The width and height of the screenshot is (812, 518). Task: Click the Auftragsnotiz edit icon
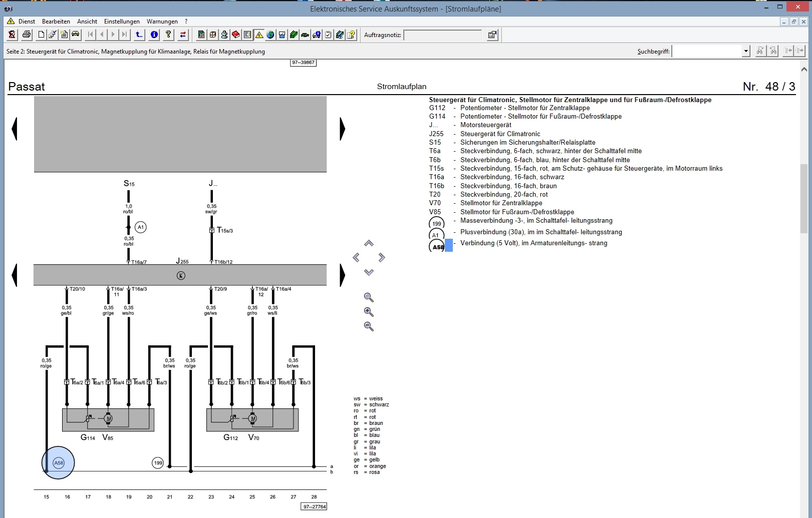pos(492,35)
